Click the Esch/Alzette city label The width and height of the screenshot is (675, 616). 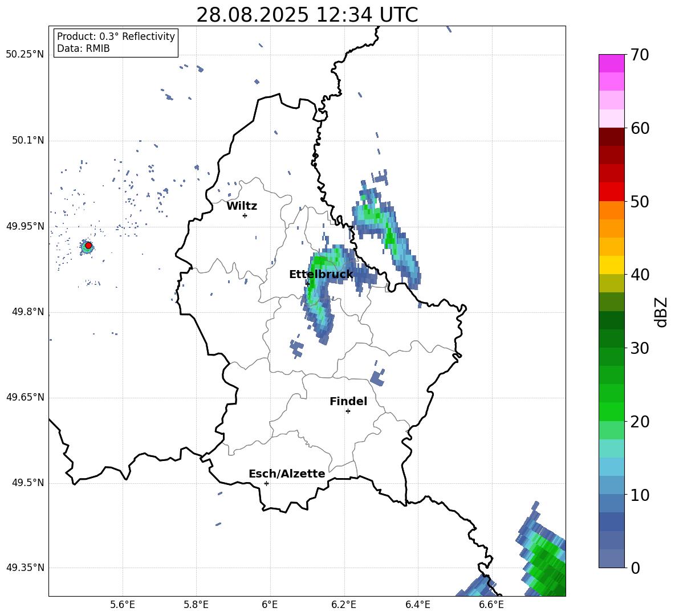click(x=287, y=474)
